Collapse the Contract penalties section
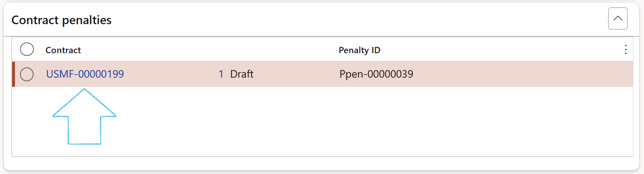 point(617,19)
